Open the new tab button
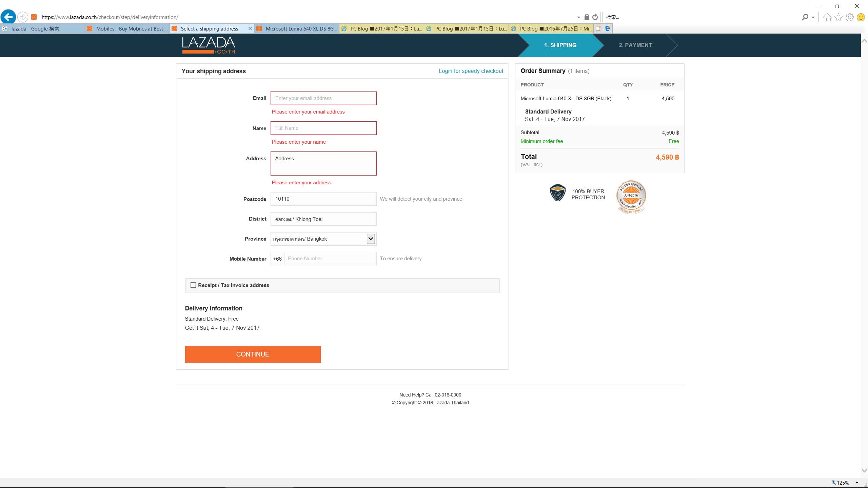The height and width of the screenshot is (488, 868). [x=598, y=28]
